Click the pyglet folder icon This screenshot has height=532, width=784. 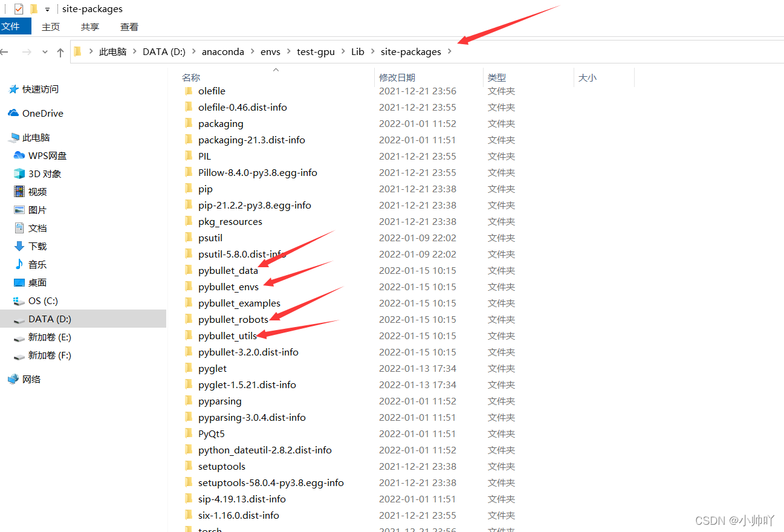click(189, 368)
